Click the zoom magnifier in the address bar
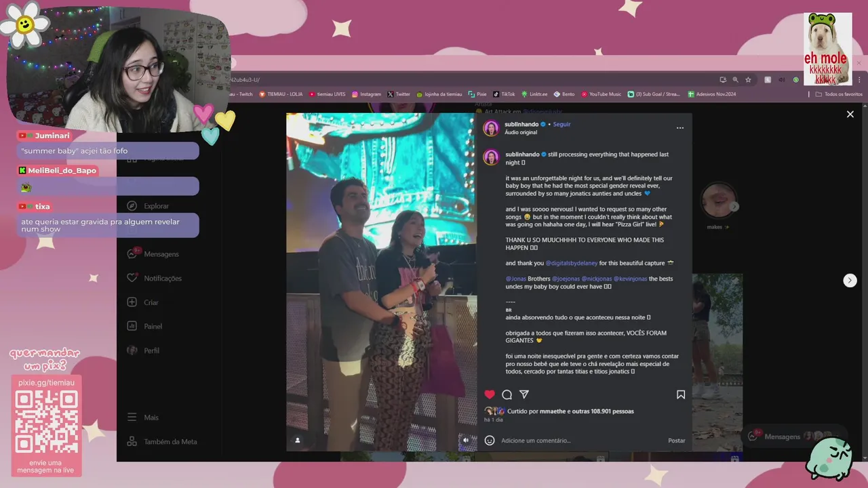Image resolution: width=868 pixels, height=488 pixels. (735, 80)
